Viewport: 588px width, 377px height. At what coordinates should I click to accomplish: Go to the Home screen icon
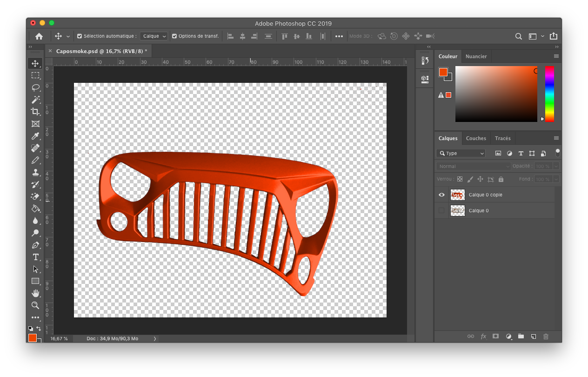tap(39, 36)
